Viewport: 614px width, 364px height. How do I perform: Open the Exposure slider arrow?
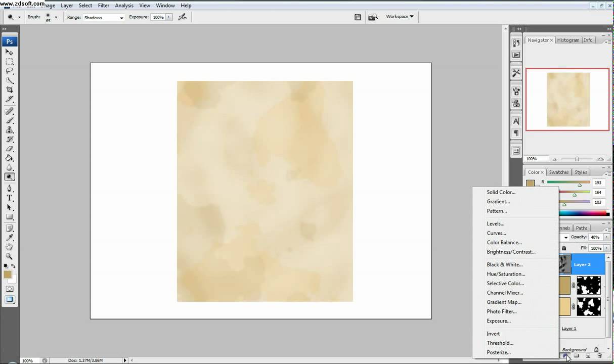pos(169,17)
